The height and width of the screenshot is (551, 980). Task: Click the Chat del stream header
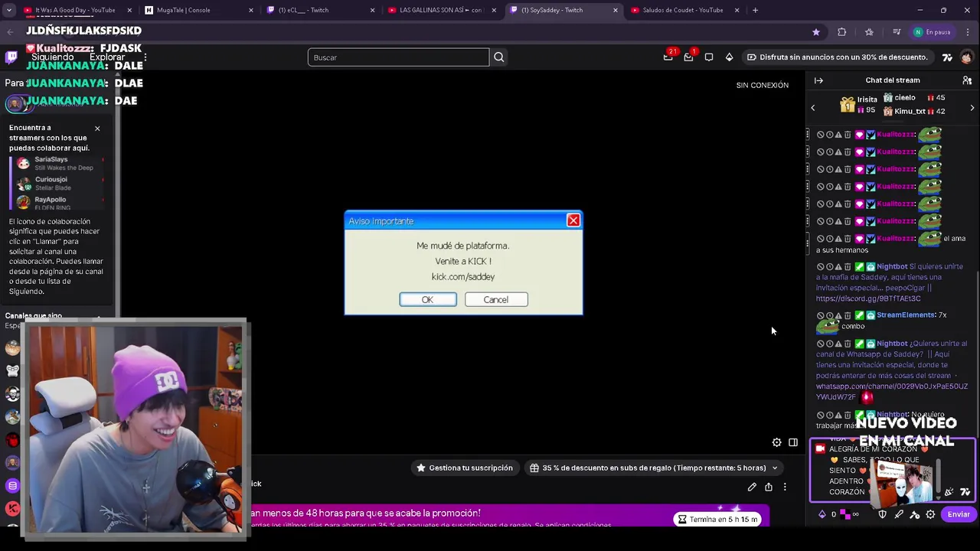point(893,80)
